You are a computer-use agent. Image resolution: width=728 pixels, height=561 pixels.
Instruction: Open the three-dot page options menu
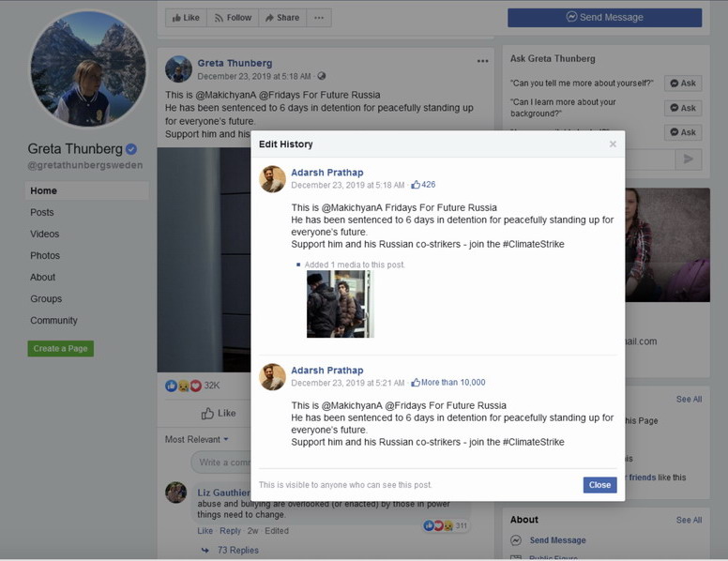(x=319, y=18)
